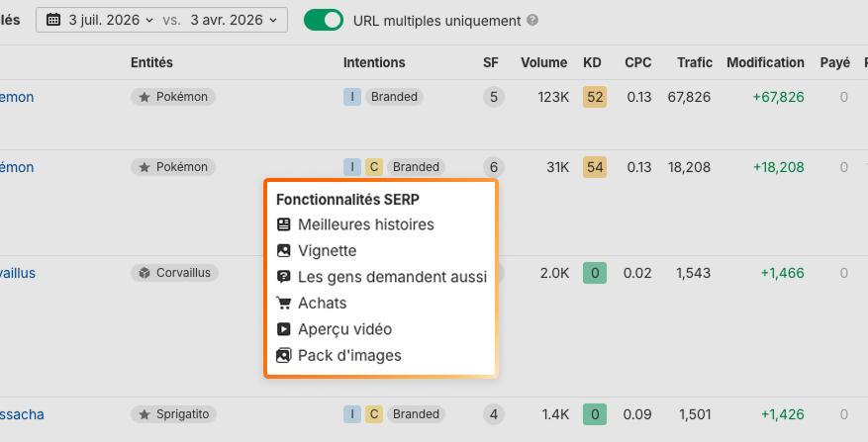Click Meilleures histoires icon in SERP popup
Image resolution: width=868 pixels, height=442 pixels.
click(x=283, y=224)
